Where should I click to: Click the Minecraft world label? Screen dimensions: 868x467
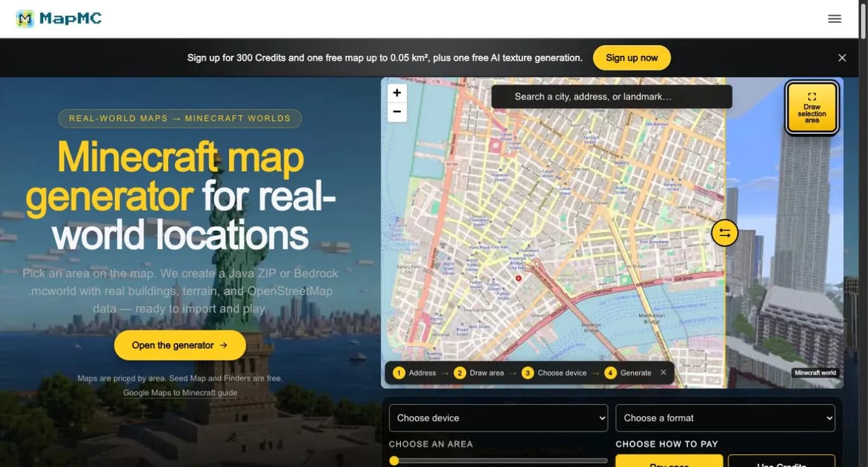(815, 373)
